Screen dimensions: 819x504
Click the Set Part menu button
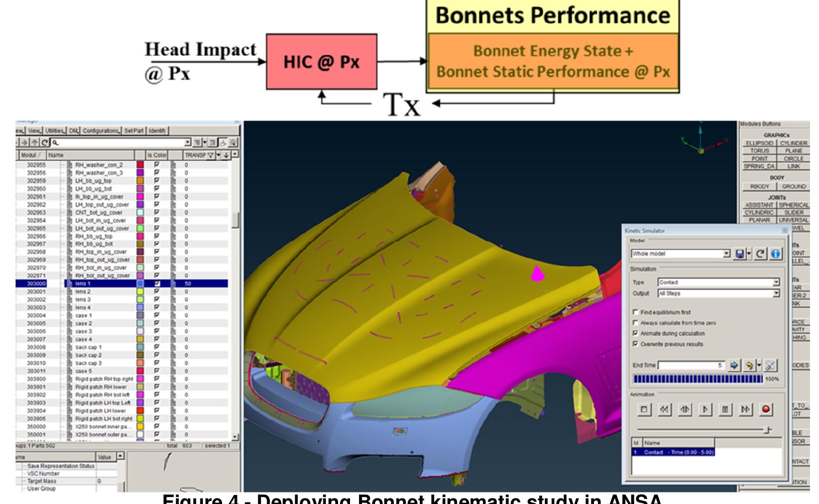134,131
